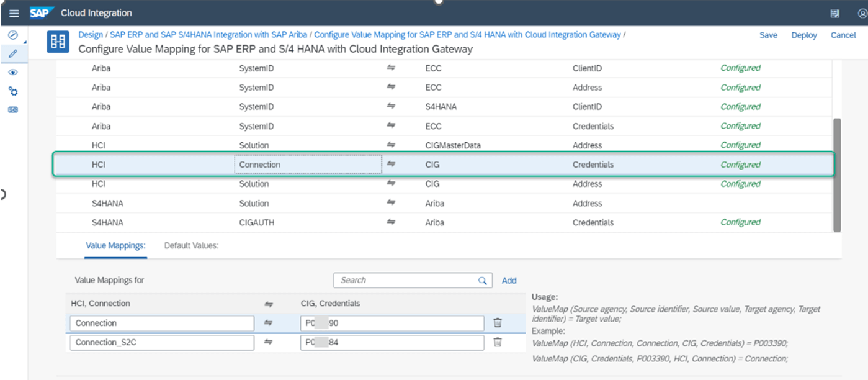The height and width of the screenshot is (380, 868).
Task: Edit the Connection_S2C source value field
Action: tap(162, 342)
